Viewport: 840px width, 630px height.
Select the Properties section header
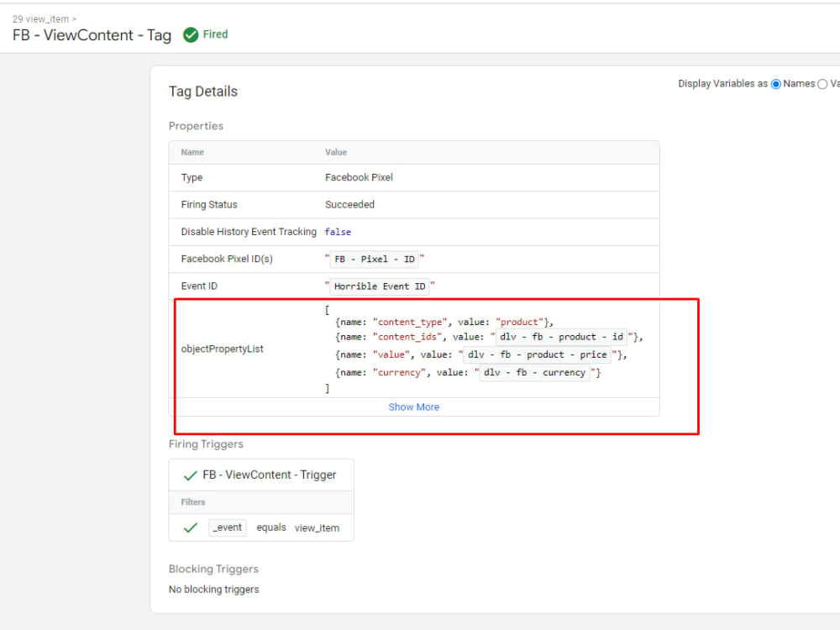pyautogui.click(x=196, y=125)
